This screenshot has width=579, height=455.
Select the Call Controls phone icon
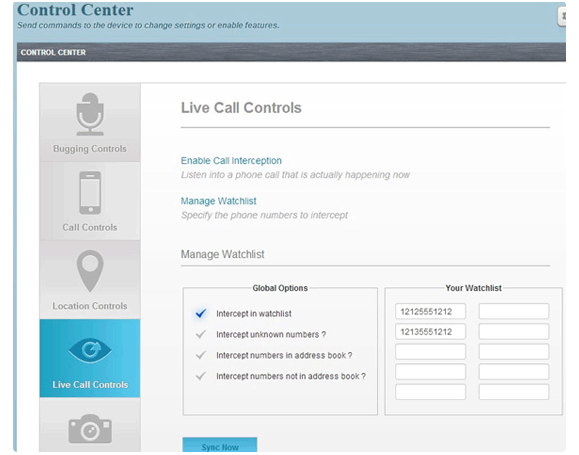click(90, 193)
